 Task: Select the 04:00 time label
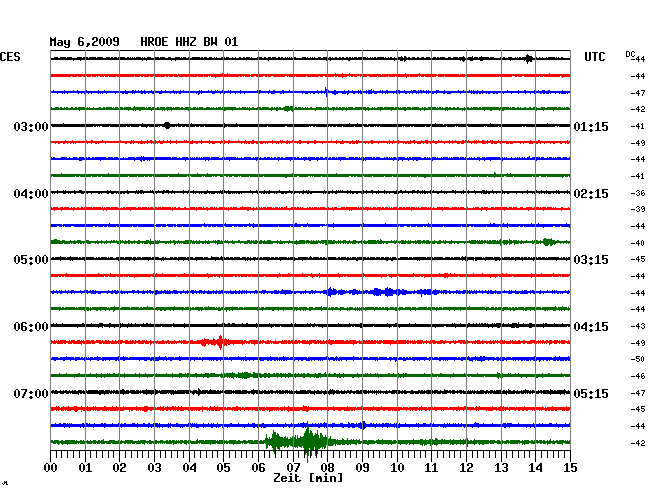pos(31,194)
